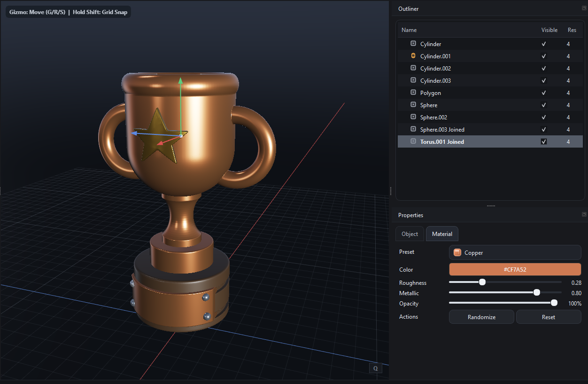Image resolution: width=588 pixels, height=384 pixels.
Task: Open the Copper preset dropdown
Action: coord(515,252)
